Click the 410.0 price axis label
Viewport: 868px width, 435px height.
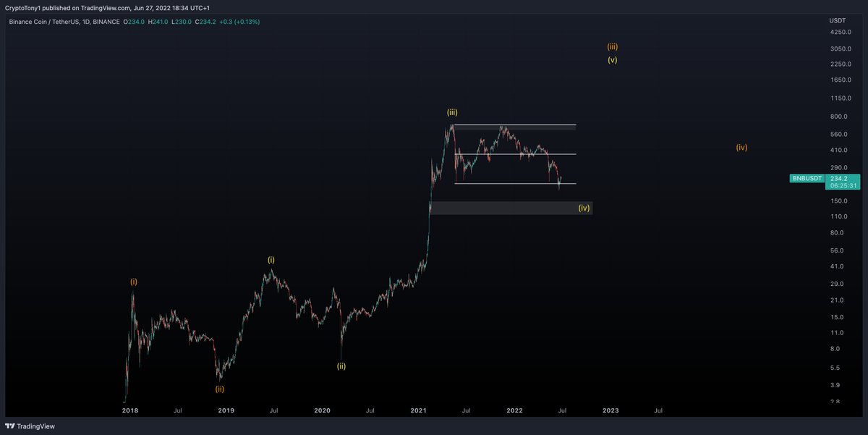(839, 151)
